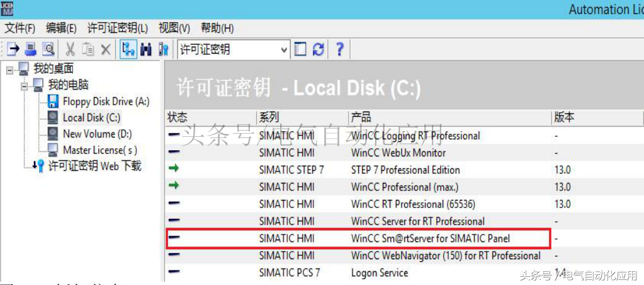Open the 文件(F) menu

20,28
